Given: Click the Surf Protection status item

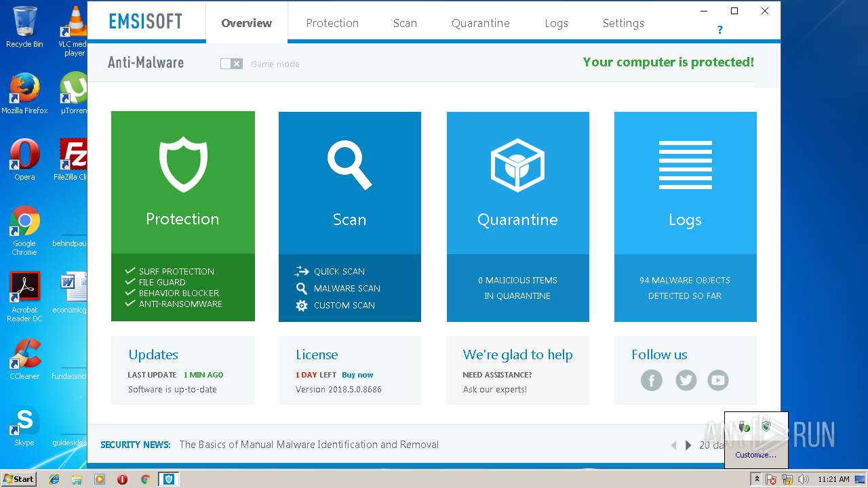Looking at the screenshot, I should coord(170,271).
